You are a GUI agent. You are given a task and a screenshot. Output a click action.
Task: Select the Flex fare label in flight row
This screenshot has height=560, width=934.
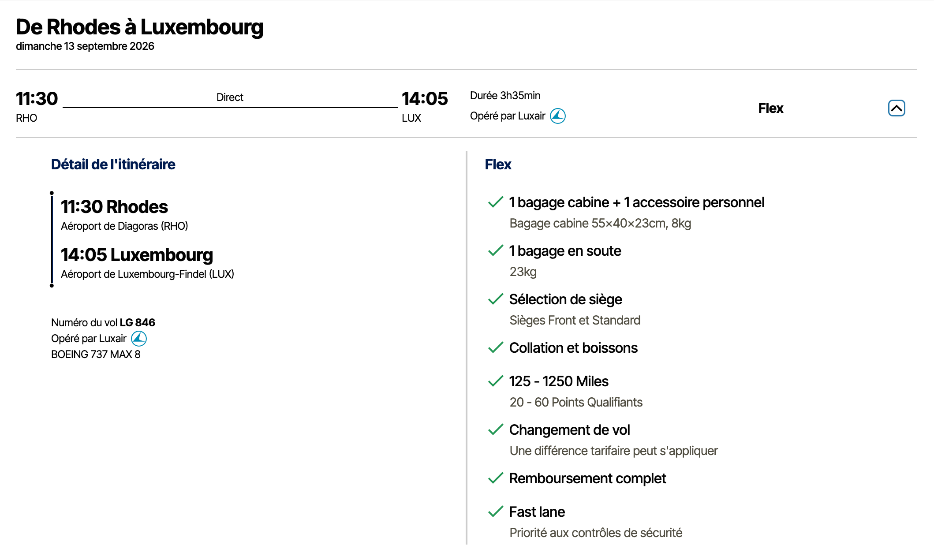(x=770, y=108)
